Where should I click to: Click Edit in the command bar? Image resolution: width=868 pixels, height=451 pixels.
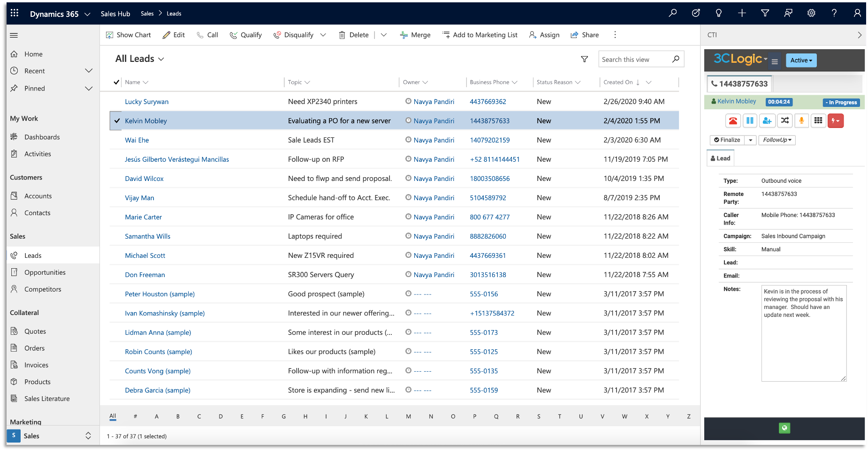click(174, 35)
